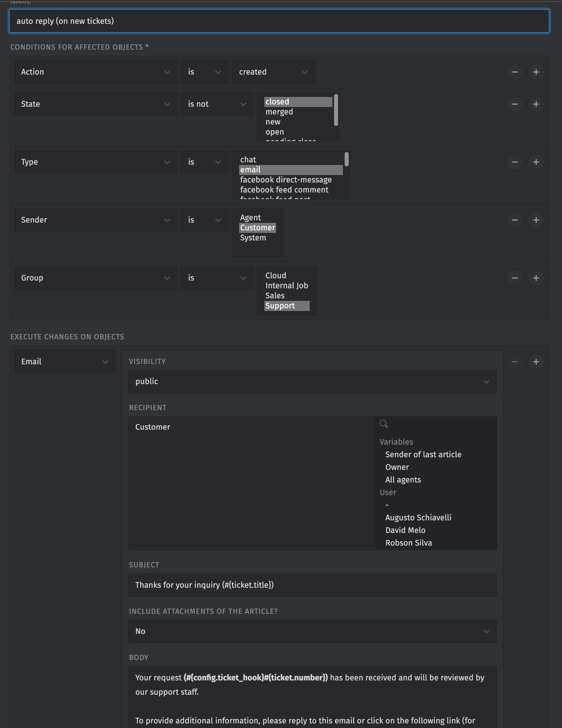Select 'new' in the State list
Image resolution: width=562 pixels, height=728 pixels.
(x=298, y=122)
